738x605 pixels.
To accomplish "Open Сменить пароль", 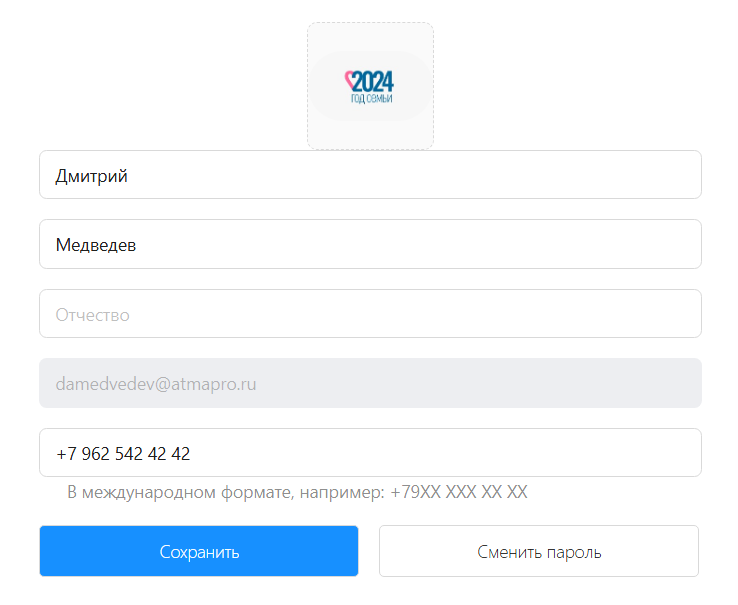I will 539,551.
